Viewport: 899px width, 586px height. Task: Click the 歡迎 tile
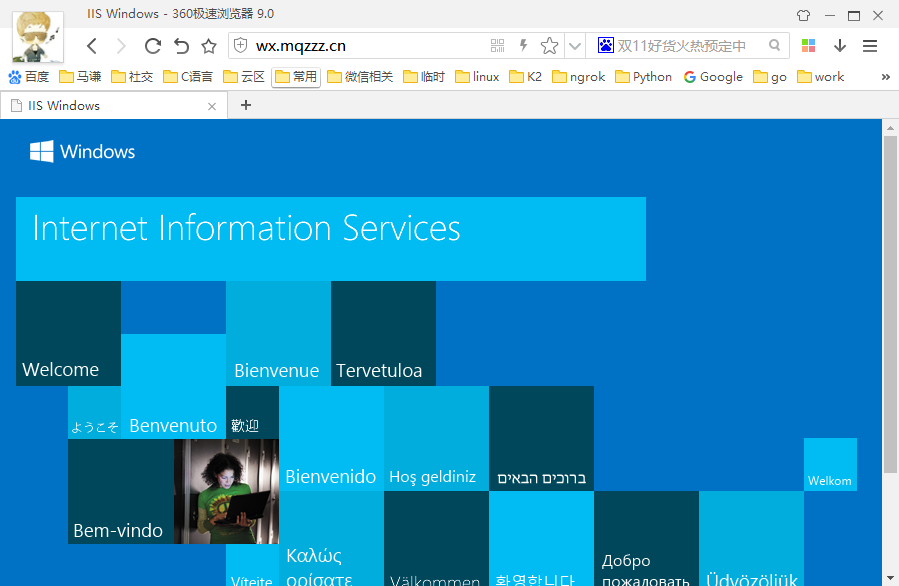[252, 412]
